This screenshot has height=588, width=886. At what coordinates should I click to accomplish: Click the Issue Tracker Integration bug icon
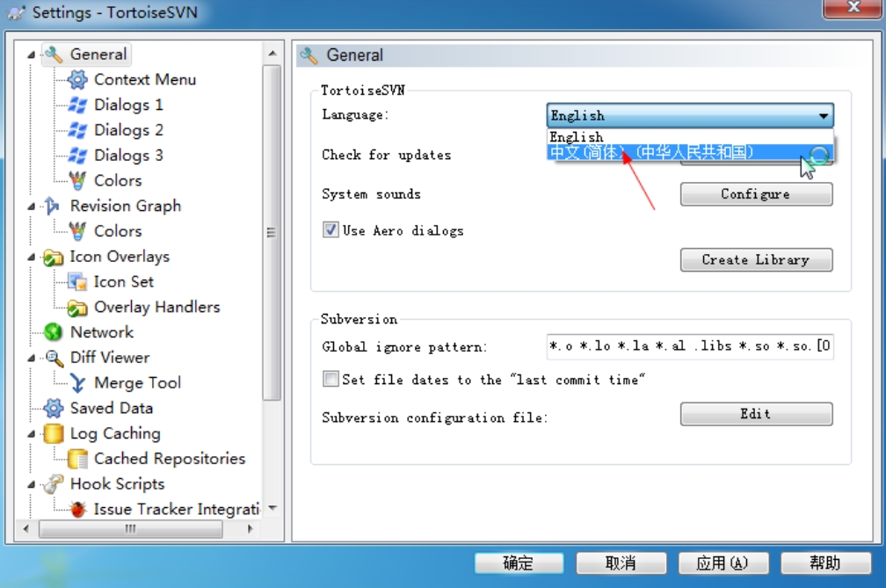pyautogui.click(x=78, y=510)
